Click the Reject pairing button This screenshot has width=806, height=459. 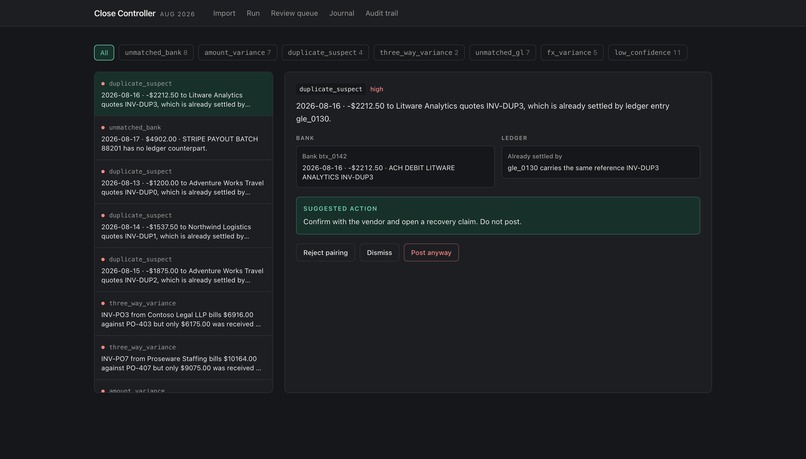(x=325, y=252)
